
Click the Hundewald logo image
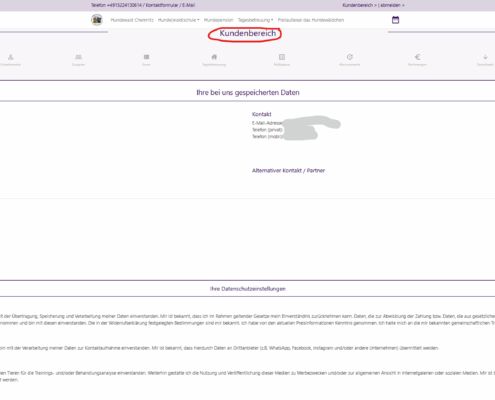tap(97, 20)
